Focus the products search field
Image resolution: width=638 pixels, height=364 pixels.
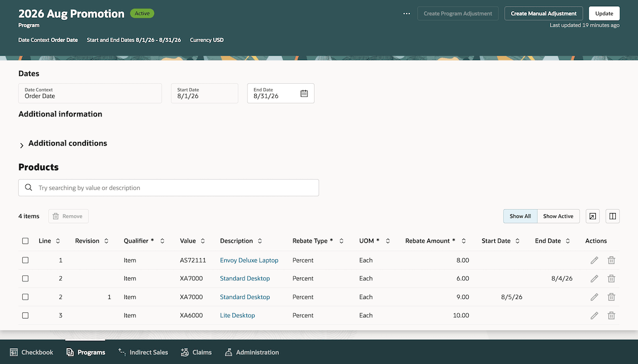click(x=169, y=188)
